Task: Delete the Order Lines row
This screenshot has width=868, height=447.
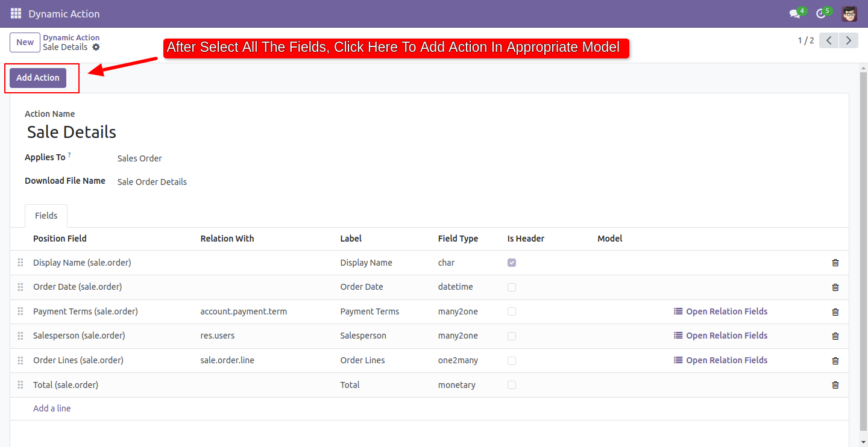Action: click(835, 361)
